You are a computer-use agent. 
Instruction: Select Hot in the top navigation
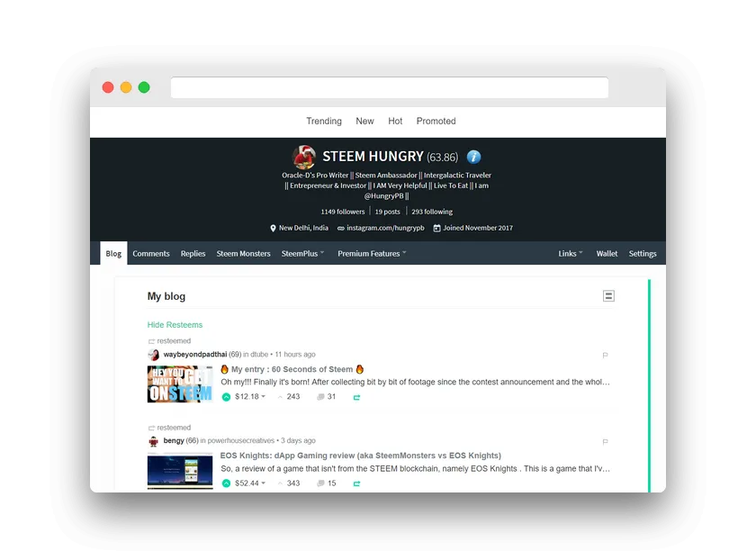[395, 121]
